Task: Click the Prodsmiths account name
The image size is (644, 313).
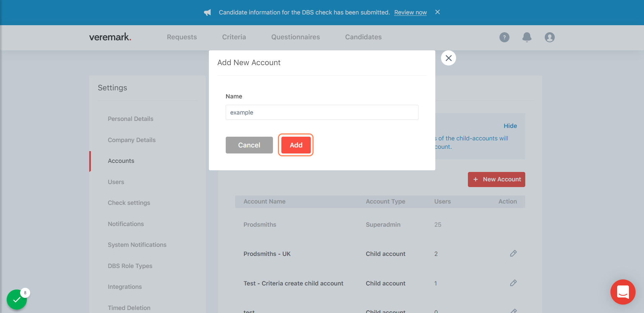Action: [x=260, y=225]
